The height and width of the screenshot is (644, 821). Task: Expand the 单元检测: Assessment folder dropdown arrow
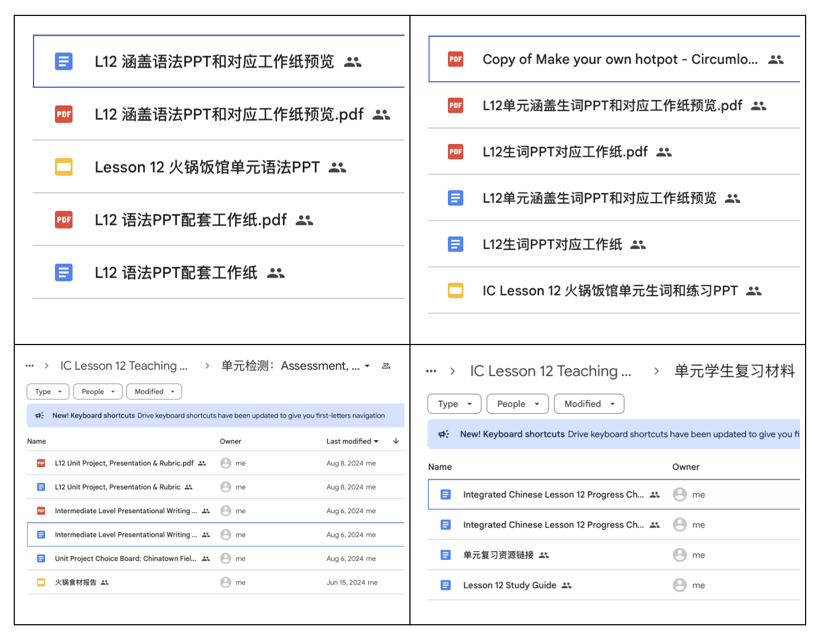[367, 366]
